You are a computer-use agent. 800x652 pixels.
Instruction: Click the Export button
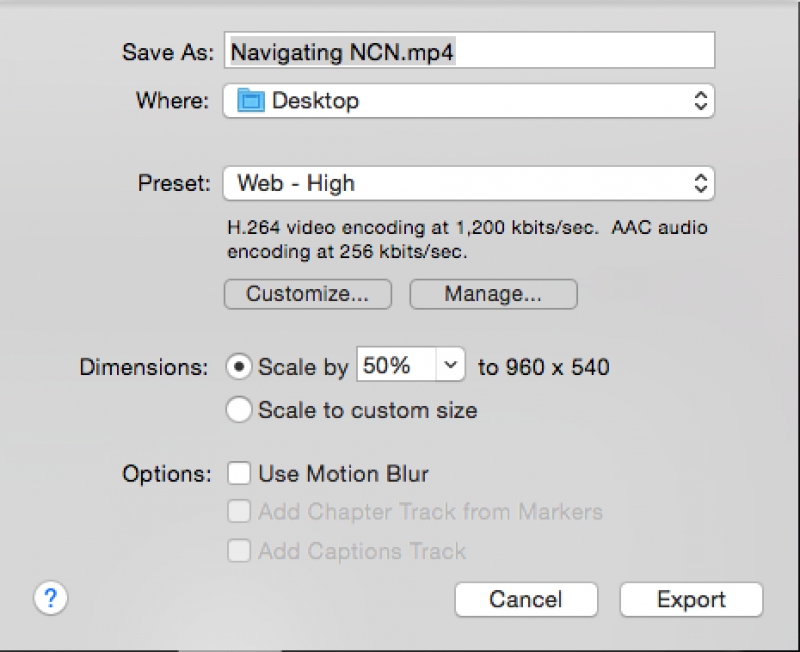tap(691, 599)
